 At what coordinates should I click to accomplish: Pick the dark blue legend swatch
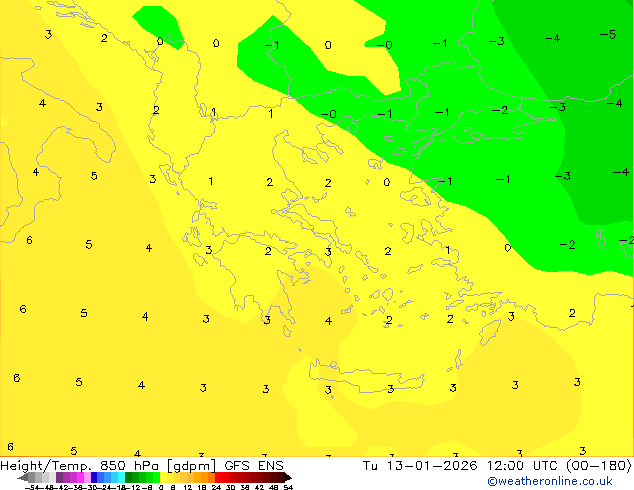pos(94,477)
